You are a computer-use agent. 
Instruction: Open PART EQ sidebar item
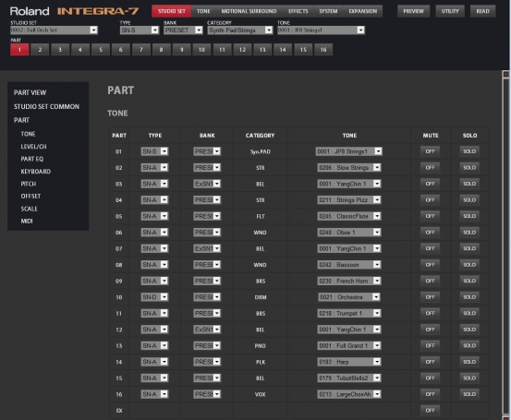click(x=32, y=159)
